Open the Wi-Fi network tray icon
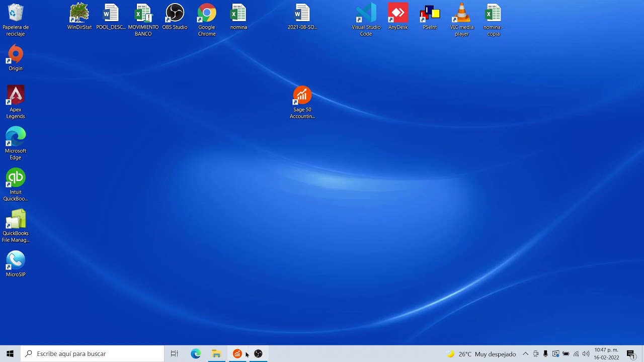The width and height of the screenshot is (644, 362). click(x=576, y=354)
